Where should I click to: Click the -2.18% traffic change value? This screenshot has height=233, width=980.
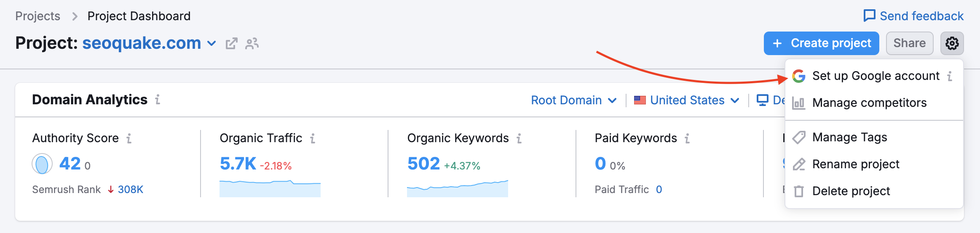tap(276, 166)
